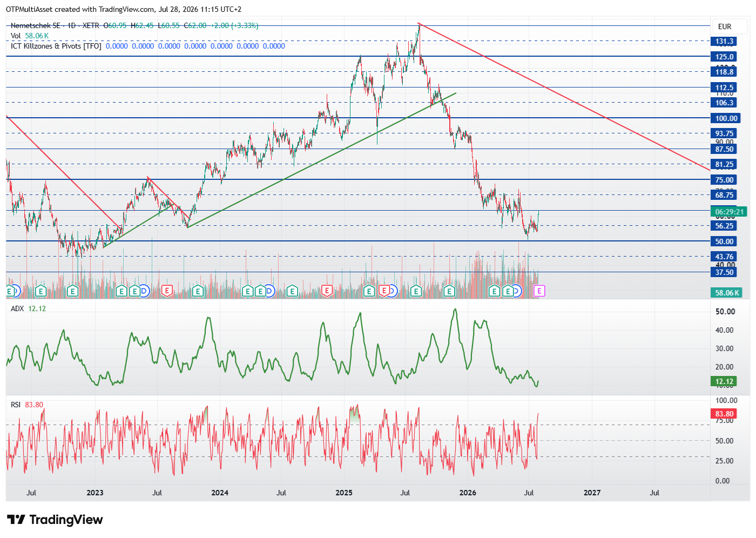Click the 2025 label on time axis
Image resolution: width=756 pixels, height=538 pixels.
[x=344, y=493]
